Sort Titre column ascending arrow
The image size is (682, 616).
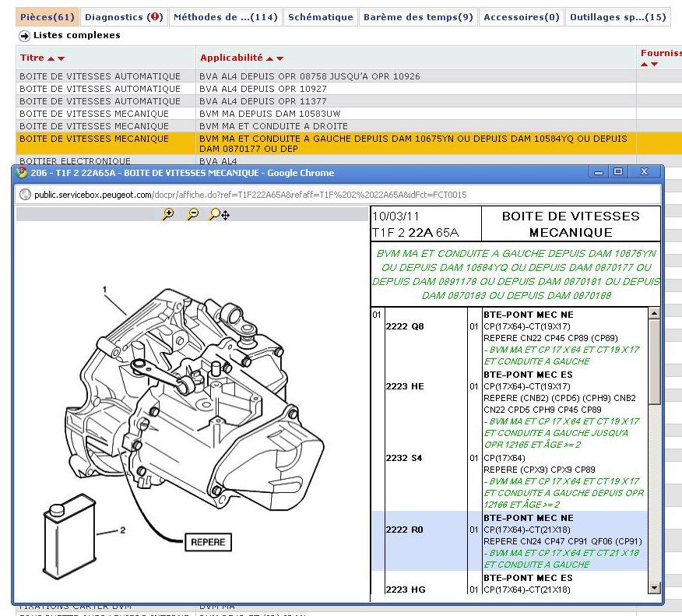[51, 58]
